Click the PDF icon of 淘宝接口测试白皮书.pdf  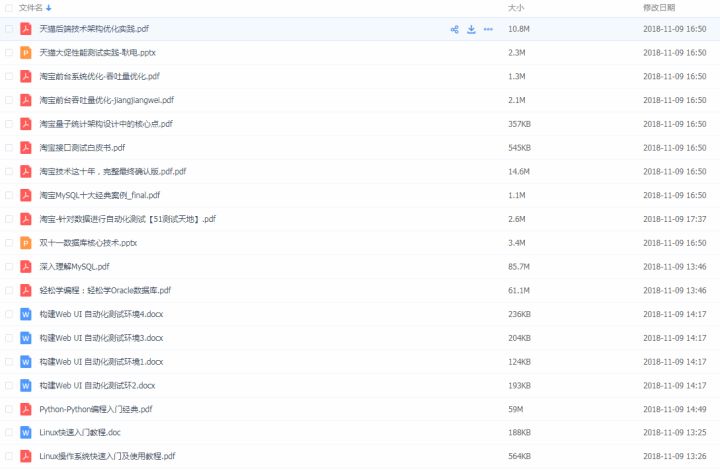coord(26,148)
